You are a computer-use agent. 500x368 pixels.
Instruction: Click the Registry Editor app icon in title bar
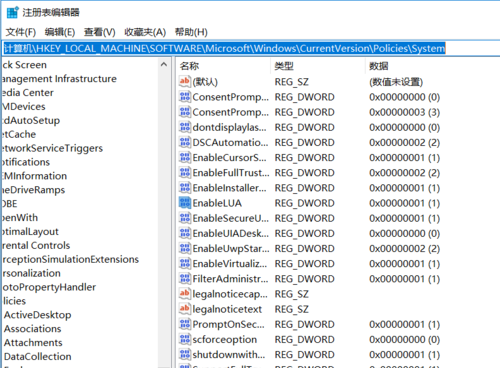click(x=12, y=13)
